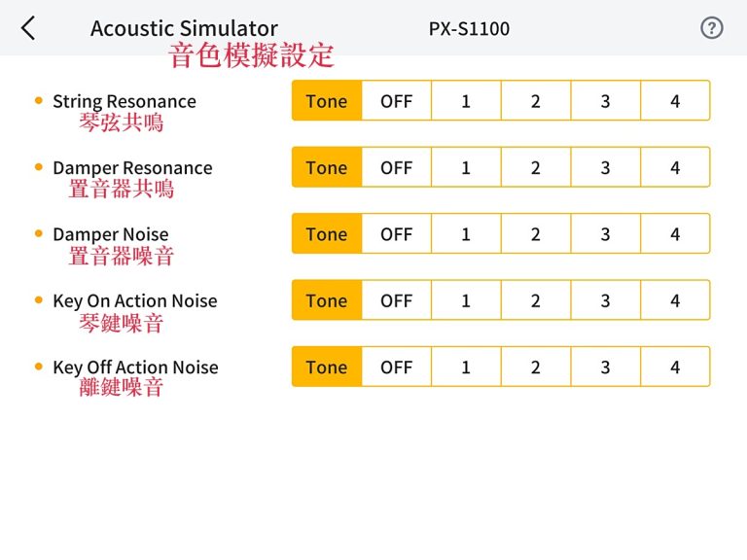Choose Tone for Key Off Action Noise

pos(327,367)
